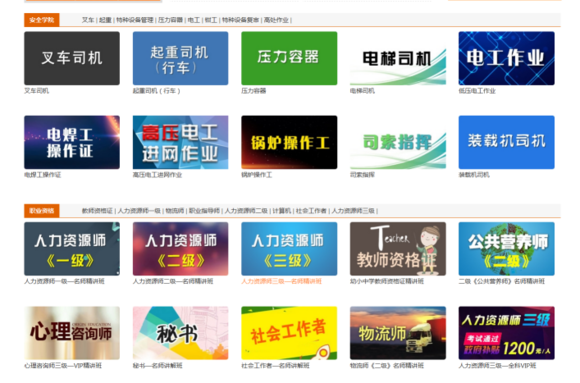The height and width of the screenshot is (383, 580).
Task: Click the 职业资格 section tab
Action: [42, 211]
